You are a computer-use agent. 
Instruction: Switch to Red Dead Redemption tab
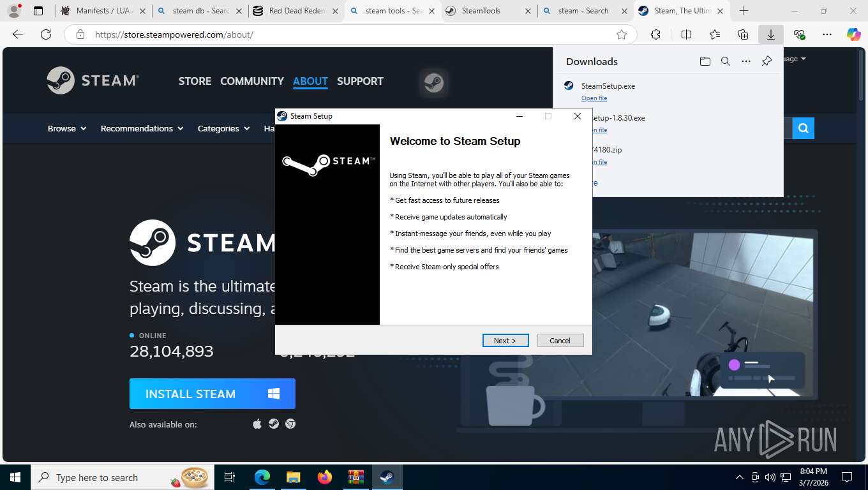(297, 11)
